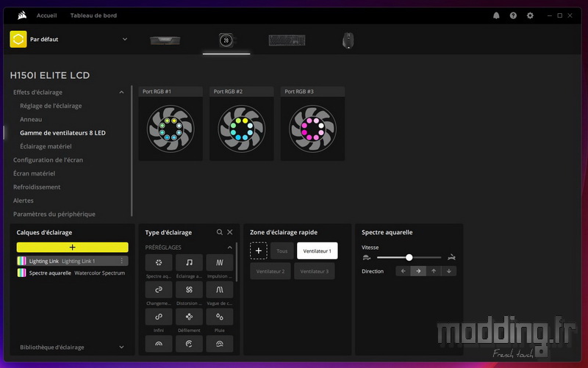Set direction to down arrow
588x368 pixels.
(x=449, y=271)
